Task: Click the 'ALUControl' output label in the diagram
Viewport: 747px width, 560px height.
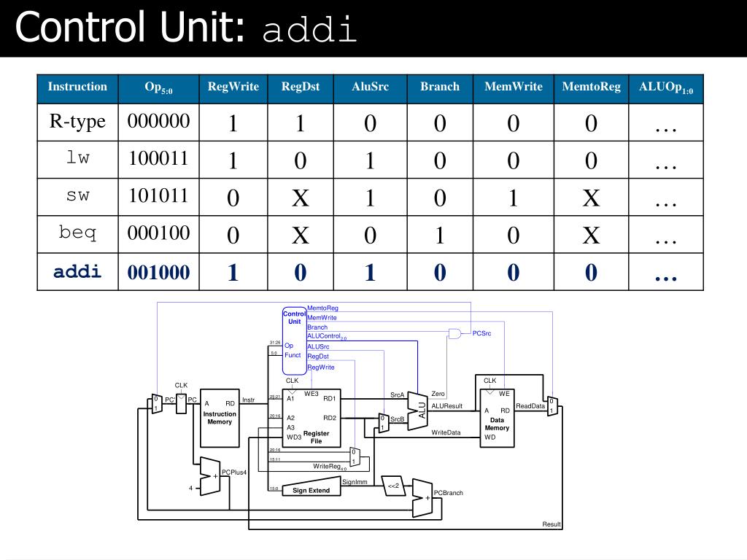Action: (x=327, y=336)
